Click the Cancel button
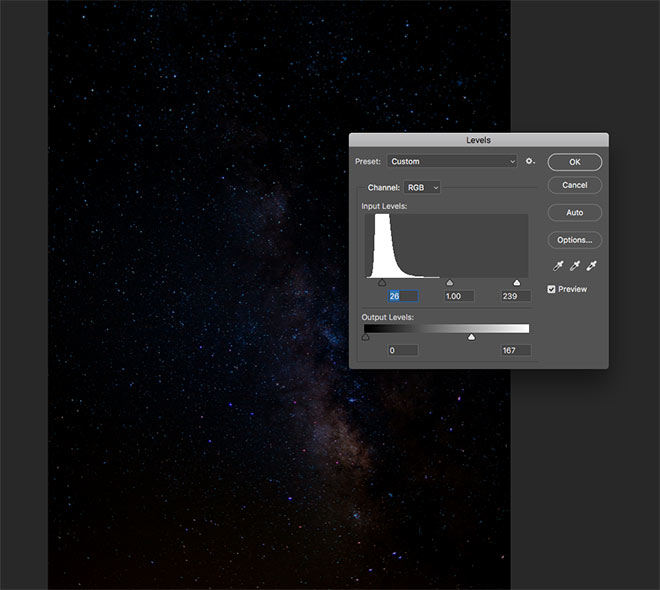 coord(575,185)
